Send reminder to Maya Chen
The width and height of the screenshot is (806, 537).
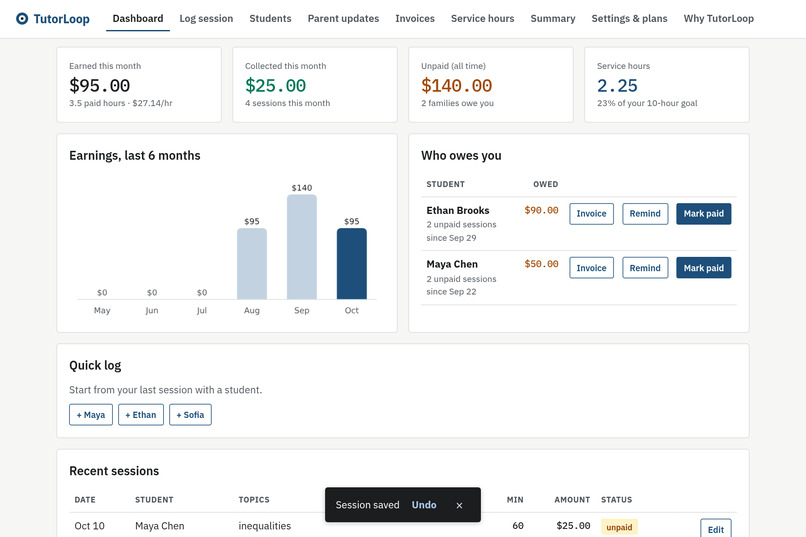pyautogui.click(x=645, y=268)
